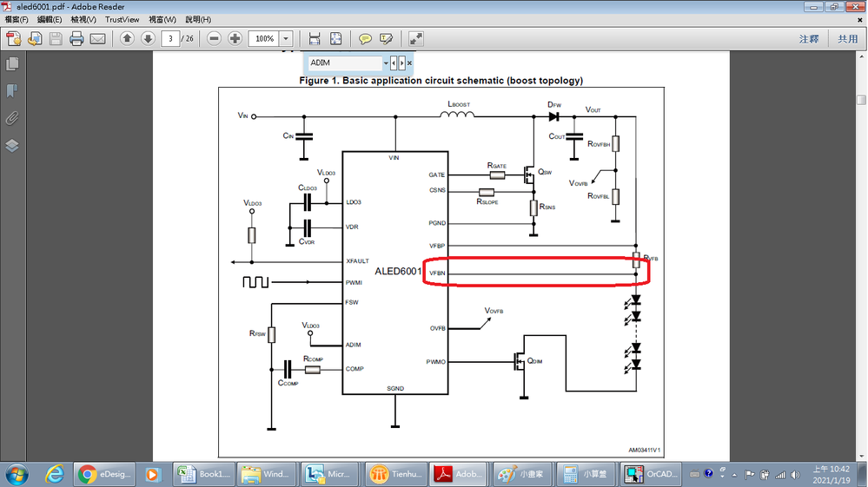Screen dimensions: 868x487
Task: Open the 共用 share pane
Action: click(847, 39)
